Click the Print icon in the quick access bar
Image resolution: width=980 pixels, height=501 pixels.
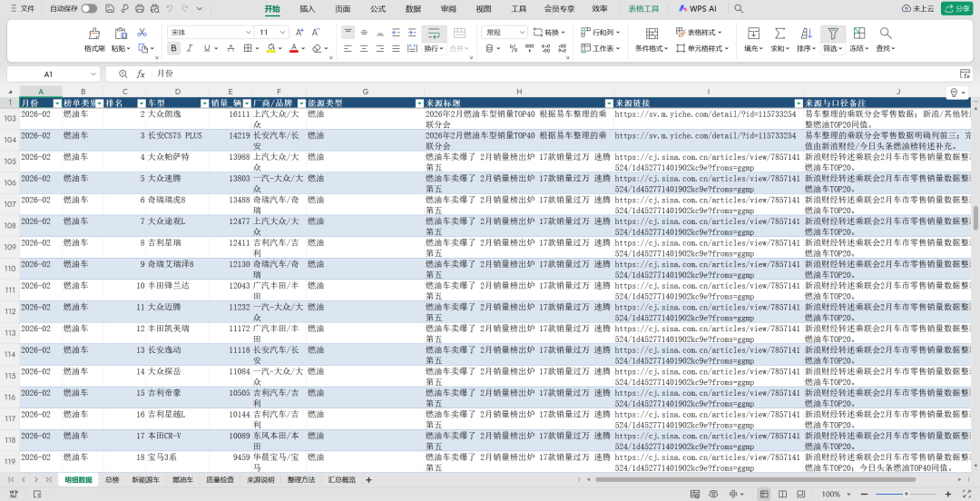(x=140, y=9)
